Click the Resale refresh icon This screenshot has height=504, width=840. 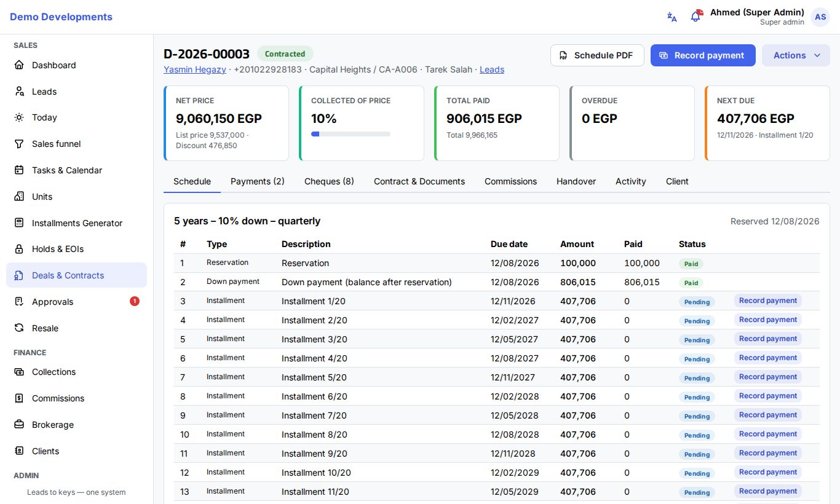coord(19,328)
